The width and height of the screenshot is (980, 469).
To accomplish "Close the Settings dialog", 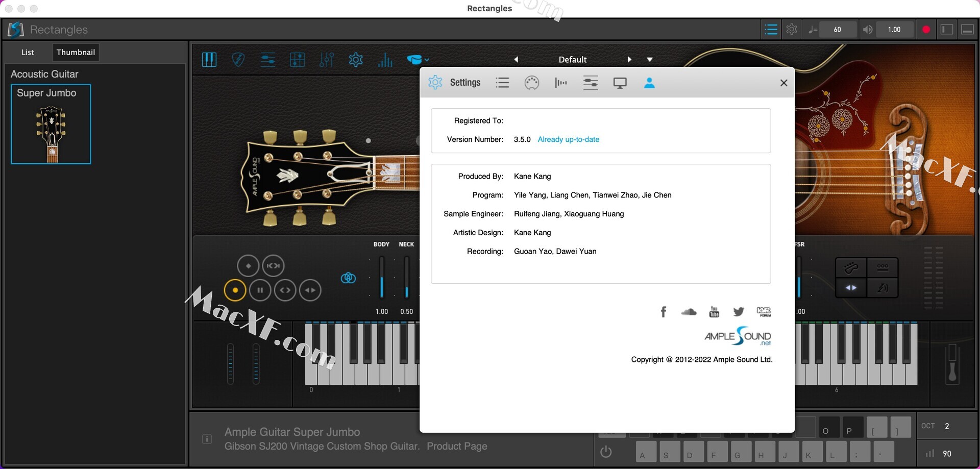I will 783,83.
